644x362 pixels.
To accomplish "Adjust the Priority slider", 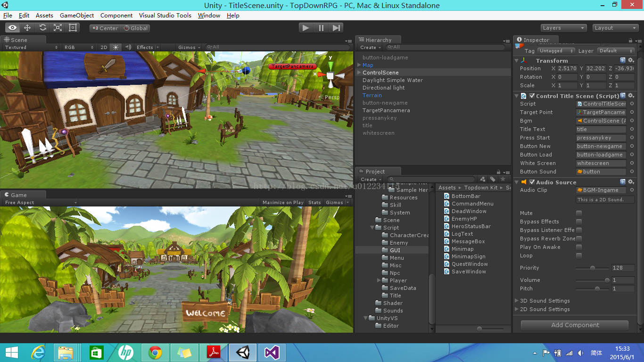I will click(x=593, y=268).
